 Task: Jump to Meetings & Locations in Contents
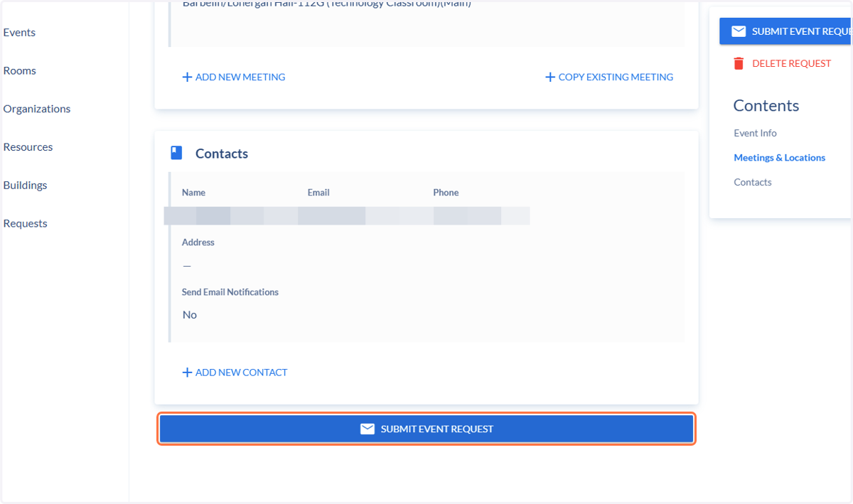tap(780, 158)
